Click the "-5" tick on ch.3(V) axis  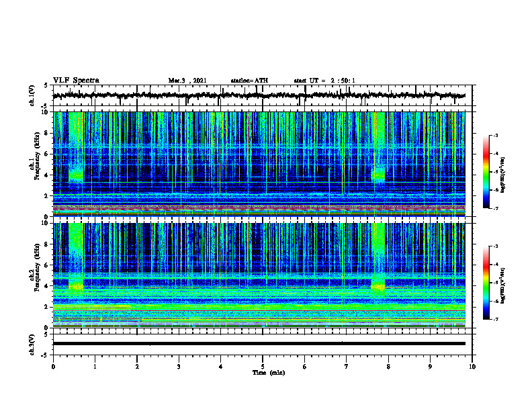(x=45, y=355)
